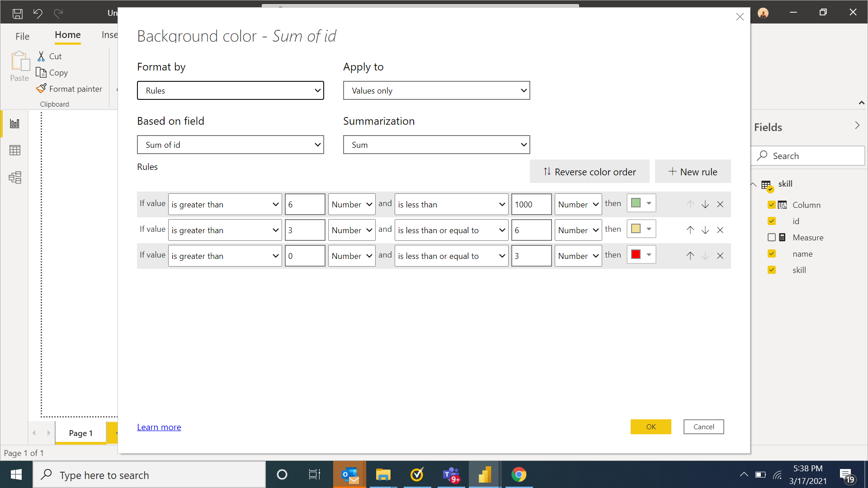
Task: Uncheck the skill field checkbox
Action: (x=772, y=270)
